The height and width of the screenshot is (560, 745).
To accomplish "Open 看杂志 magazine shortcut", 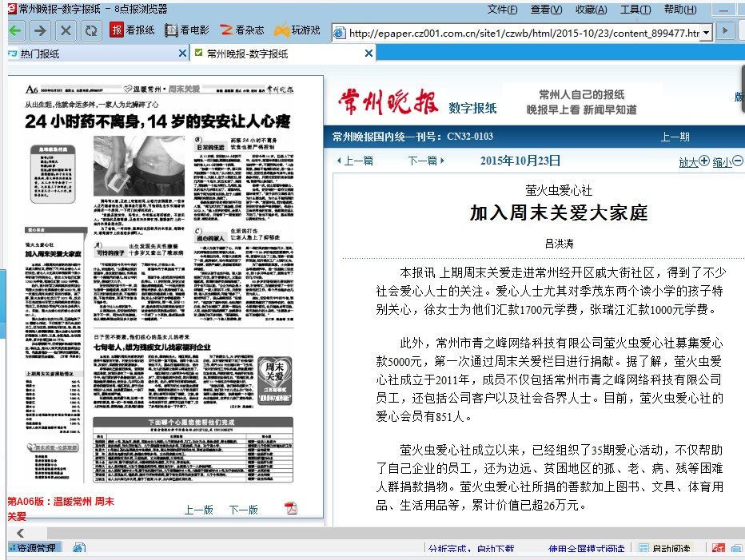I will (x=242, y=30).
